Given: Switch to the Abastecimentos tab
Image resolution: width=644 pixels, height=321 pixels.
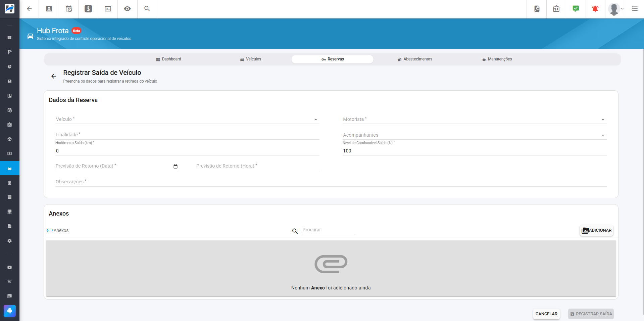Looking at the screenshot, I should coord(415,59).
